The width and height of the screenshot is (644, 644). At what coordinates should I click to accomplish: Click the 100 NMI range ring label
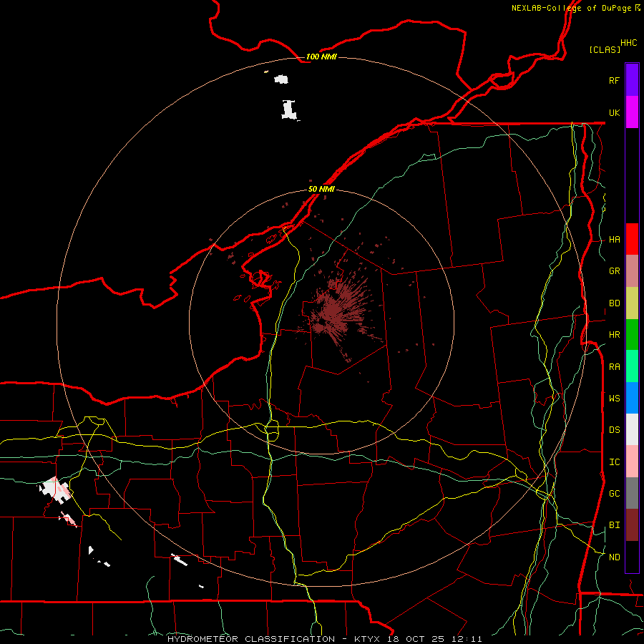pyautogui.click(x=321, y=57)
